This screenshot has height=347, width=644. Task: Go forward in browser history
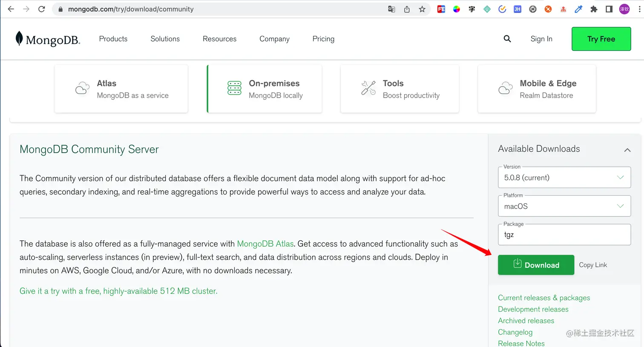(x=26, y=9)
